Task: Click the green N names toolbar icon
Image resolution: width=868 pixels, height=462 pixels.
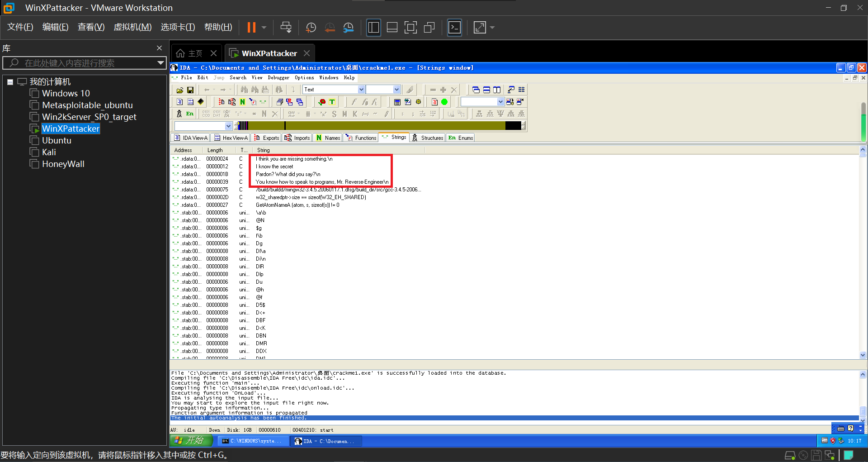Action: (242, 102)
